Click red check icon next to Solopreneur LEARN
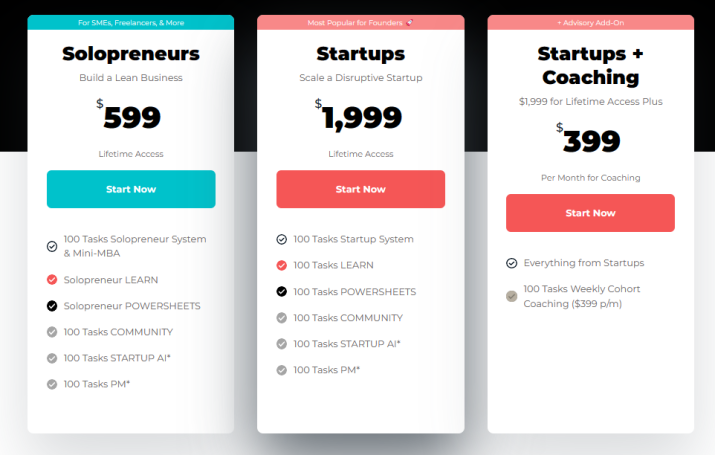Screen dimensions: 715x455 52,279
